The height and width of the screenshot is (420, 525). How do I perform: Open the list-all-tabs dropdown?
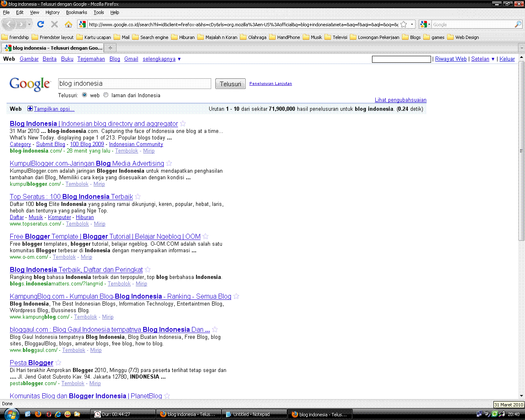click(x=522, y=48)
